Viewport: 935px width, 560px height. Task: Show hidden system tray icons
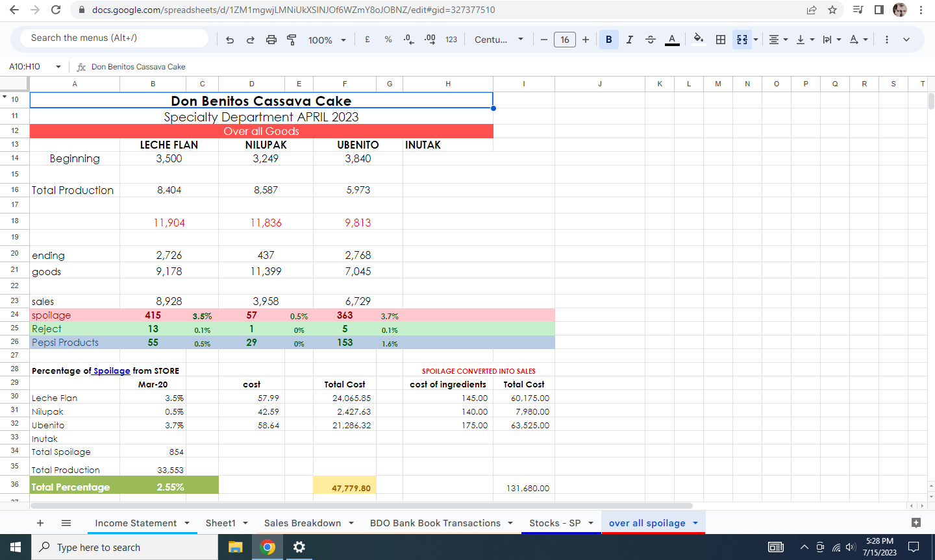804,547
